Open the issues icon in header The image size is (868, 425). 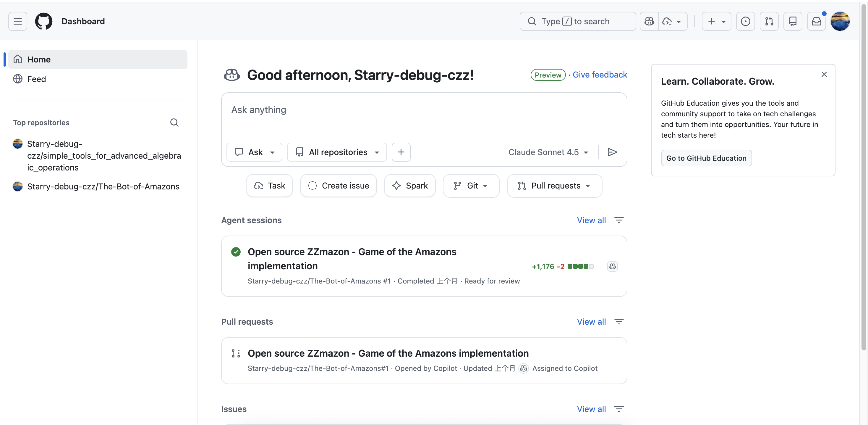pos(745,21)
